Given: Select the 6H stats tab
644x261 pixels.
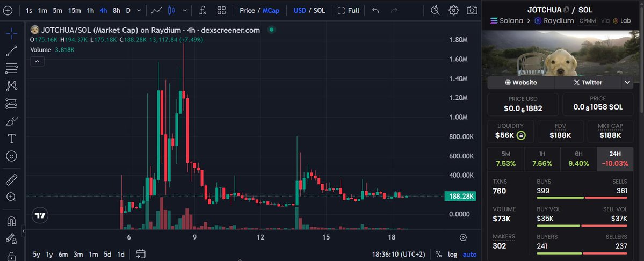Looking at the screenshot, I should point(578,159).
